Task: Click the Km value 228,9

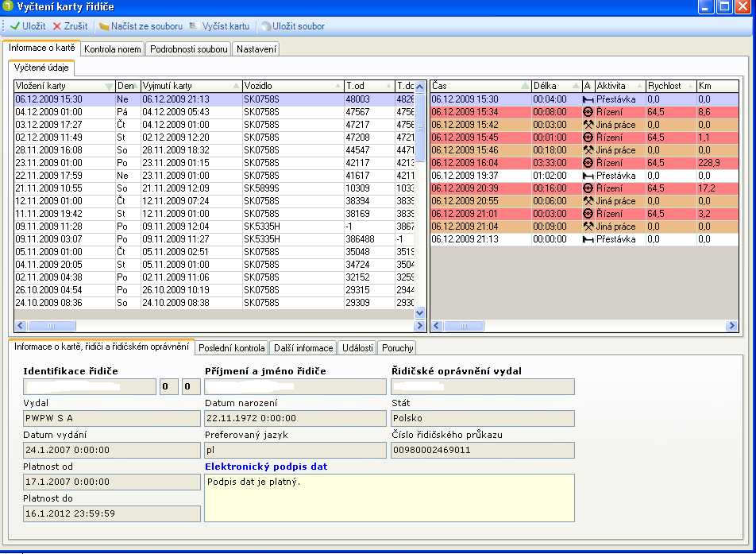Action: coord(708,163)
